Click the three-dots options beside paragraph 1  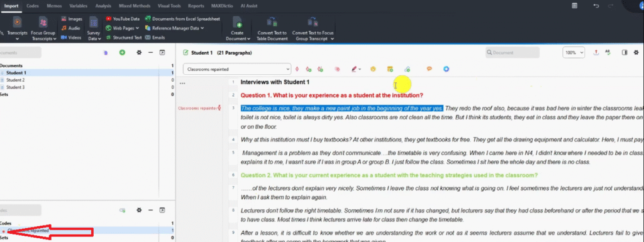pos(182,83)
